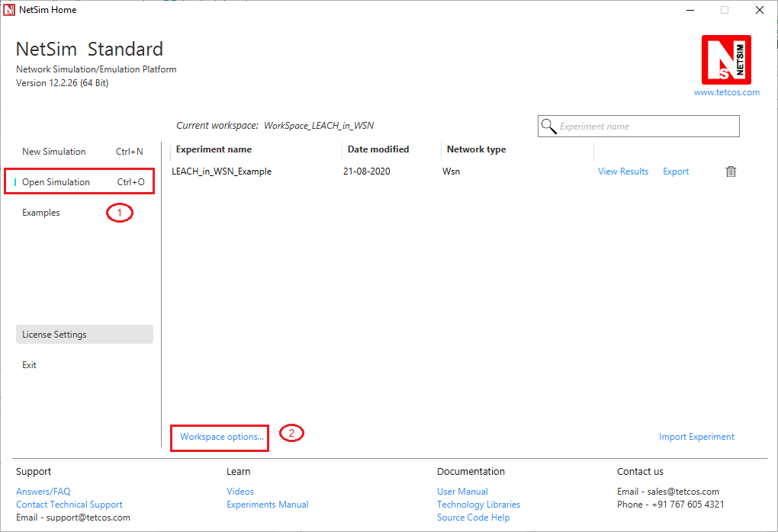
Task: Click the NetSim title bar app icon
Action: coord(9,9)
